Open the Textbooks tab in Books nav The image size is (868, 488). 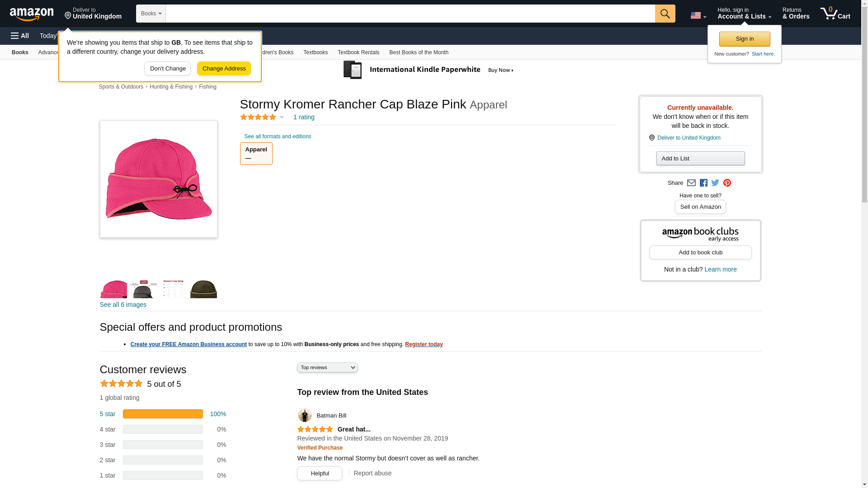click(x=315, y=52)
